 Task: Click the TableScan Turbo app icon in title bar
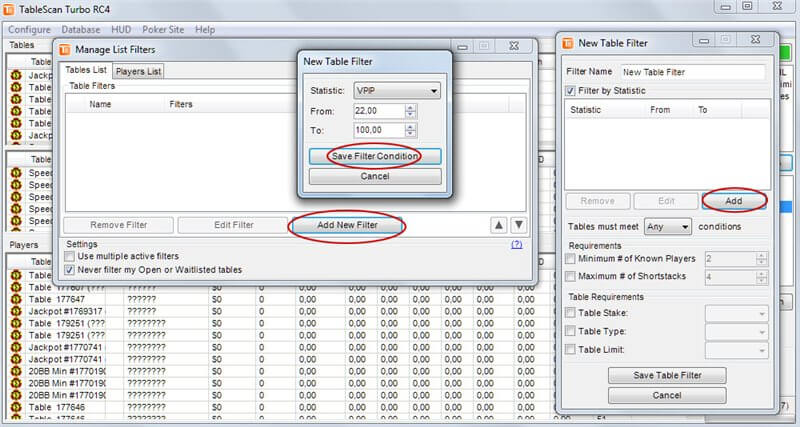tap(11, 10)
